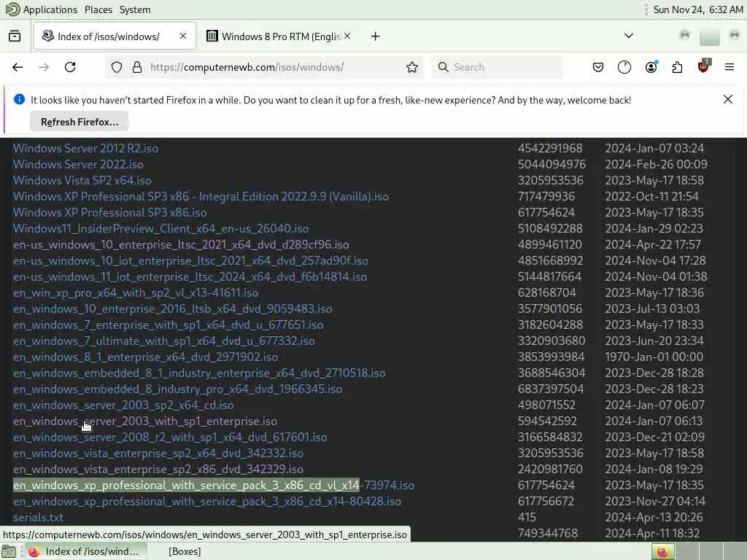
Task: Open Windows11_InsiderPreview_Client_x64 iso link
Action: (x=160, y=228)
